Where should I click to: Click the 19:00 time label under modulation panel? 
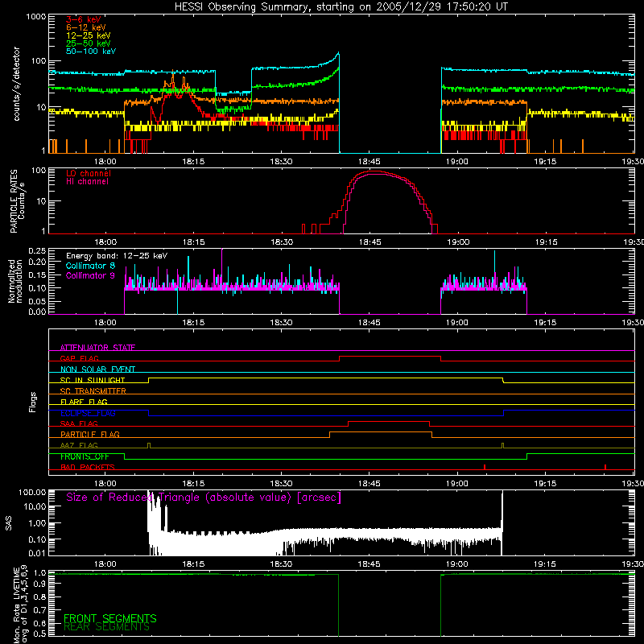[457, 323]
